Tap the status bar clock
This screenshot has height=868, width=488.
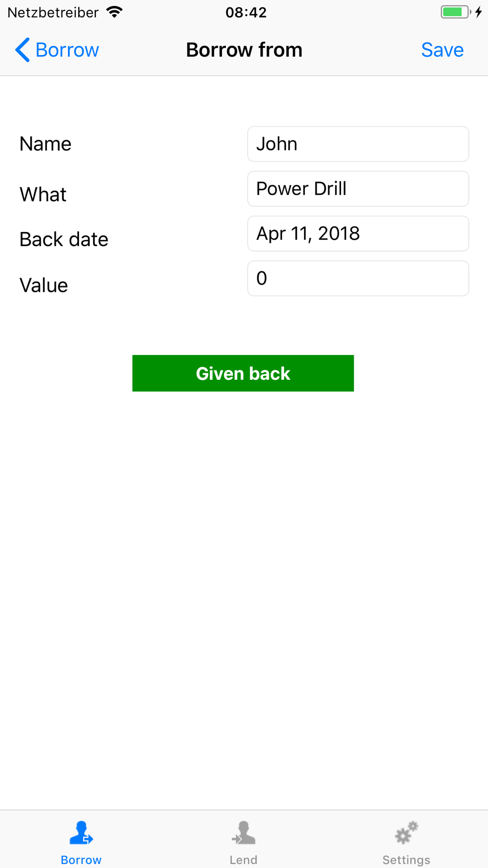(246, 12)
